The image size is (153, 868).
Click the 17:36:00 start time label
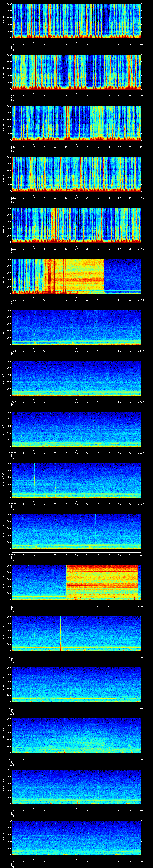tap(12, 402)
